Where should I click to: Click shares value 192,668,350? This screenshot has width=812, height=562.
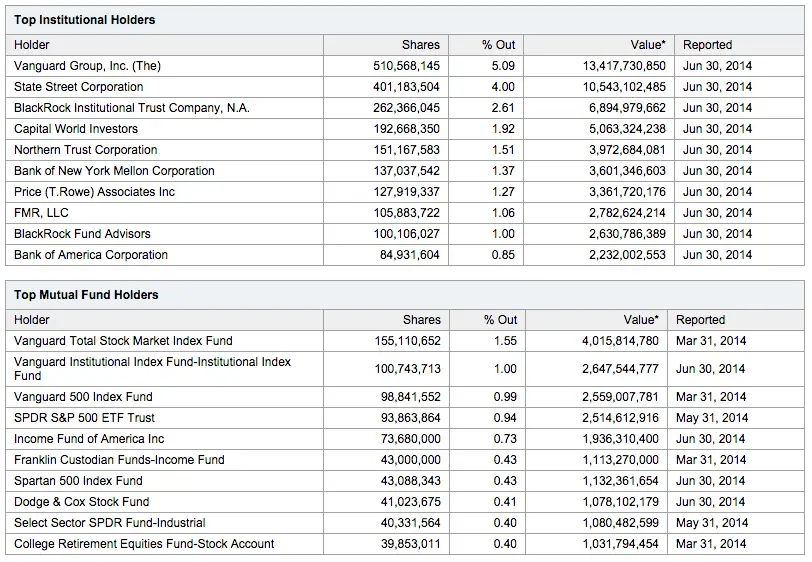coord(407,129)
